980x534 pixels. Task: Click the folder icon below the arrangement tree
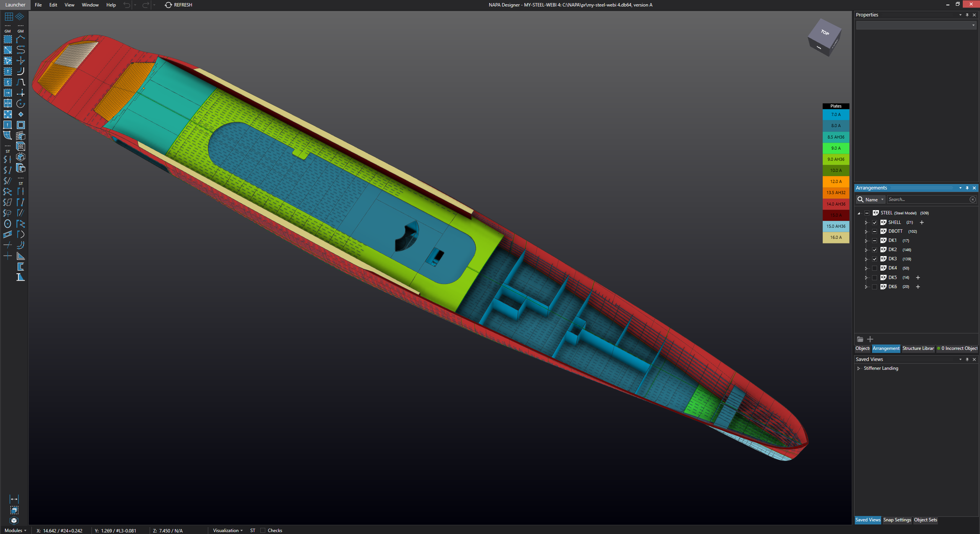point(860,339)
